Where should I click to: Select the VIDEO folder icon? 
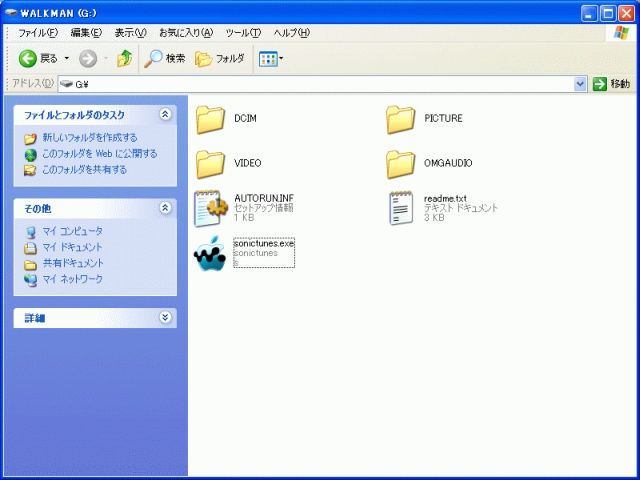click(210, 164)
